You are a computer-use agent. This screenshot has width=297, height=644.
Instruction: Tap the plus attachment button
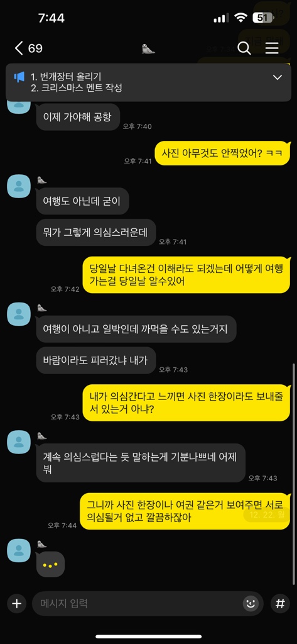[x=16, y=603]
